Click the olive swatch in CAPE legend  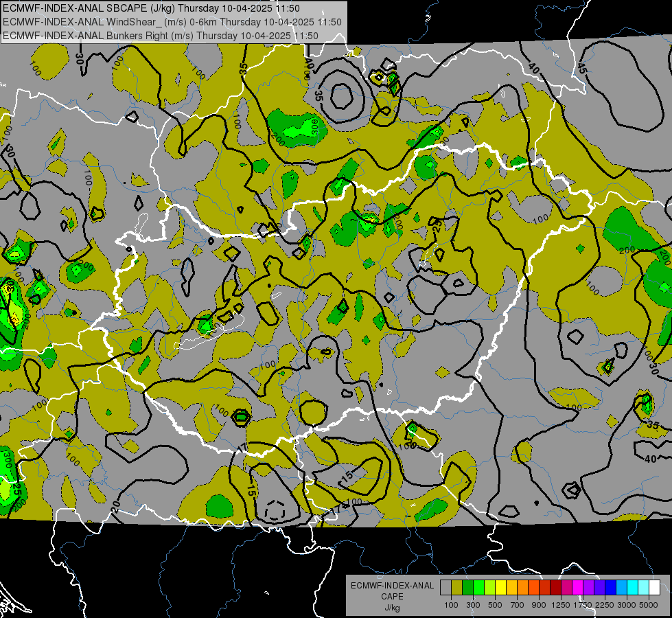[x=457, y=588]
